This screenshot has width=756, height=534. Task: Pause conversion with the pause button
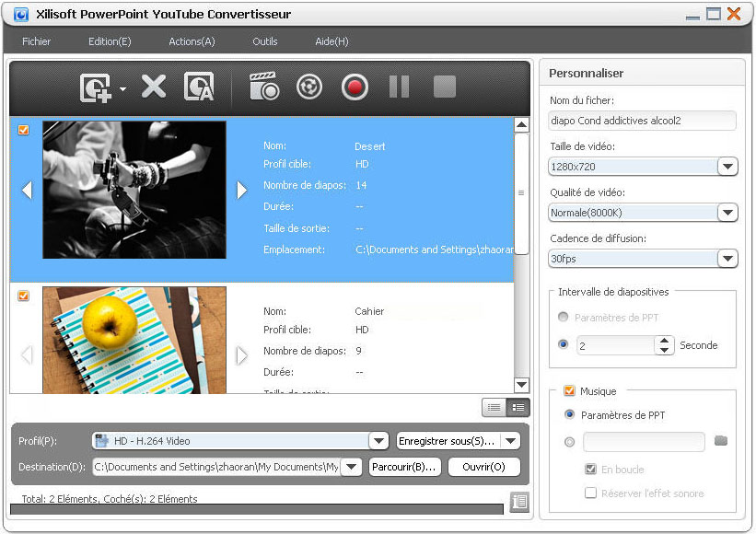400,87
